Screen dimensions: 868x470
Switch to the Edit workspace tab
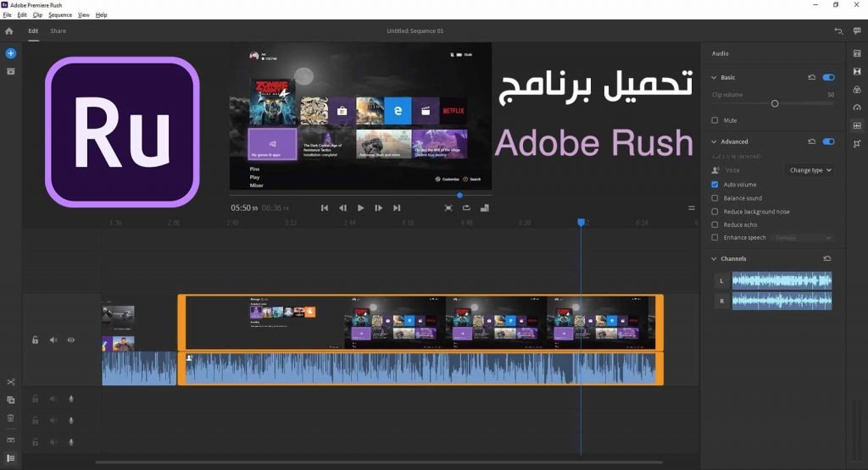coord(33,31)
